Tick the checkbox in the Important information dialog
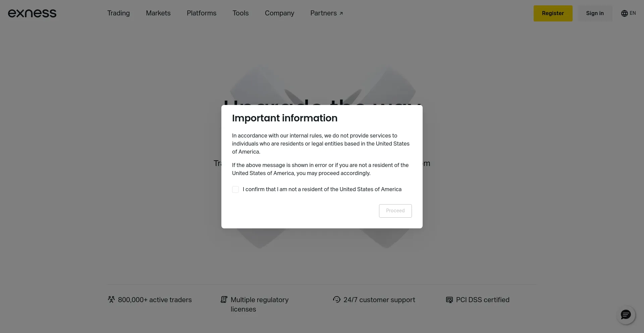The width and height of the screenshot is (644, 333). [235, 189]
